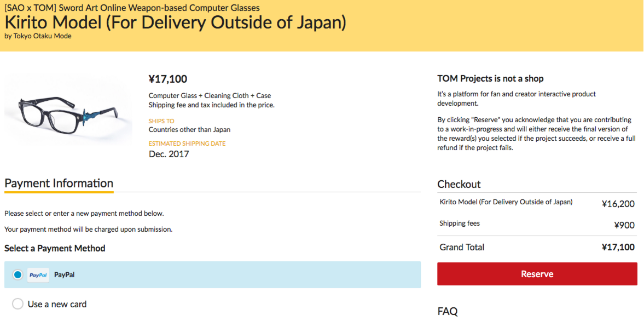Click the PayPal logo icon

click(x=38, y=275)
